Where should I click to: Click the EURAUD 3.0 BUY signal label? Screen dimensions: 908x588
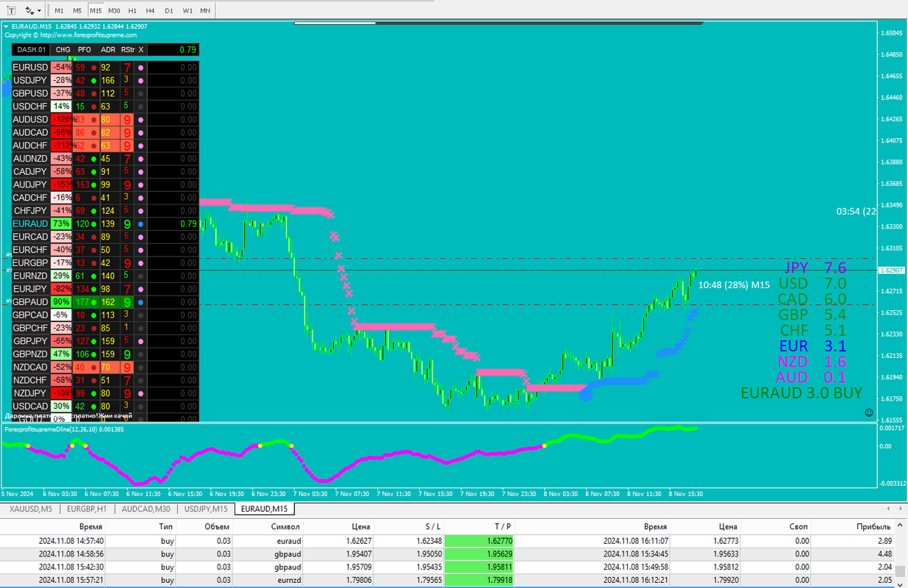801,393
